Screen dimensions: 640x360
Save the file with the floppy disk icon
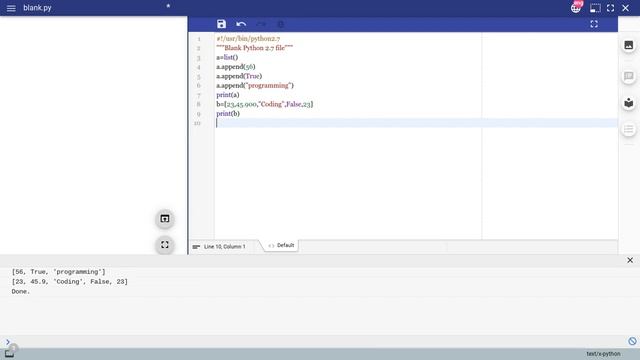[221, 24]
